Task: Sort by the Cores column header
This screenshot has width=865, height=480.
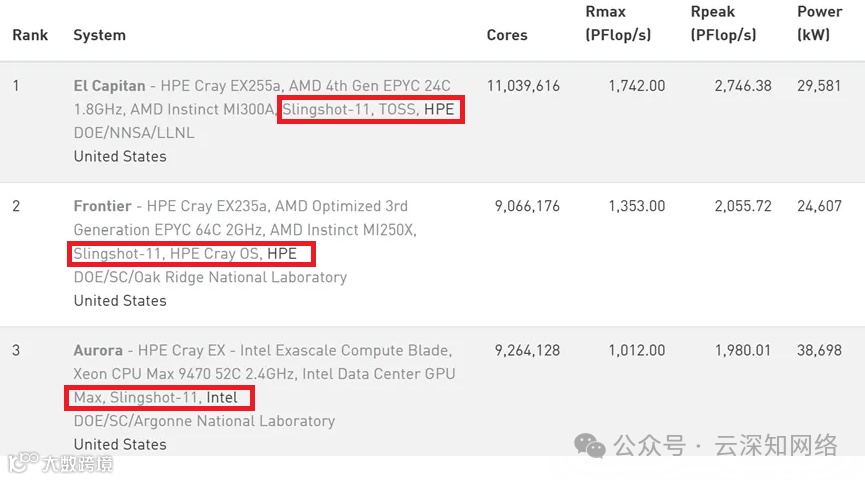Action: pos(506,35)
